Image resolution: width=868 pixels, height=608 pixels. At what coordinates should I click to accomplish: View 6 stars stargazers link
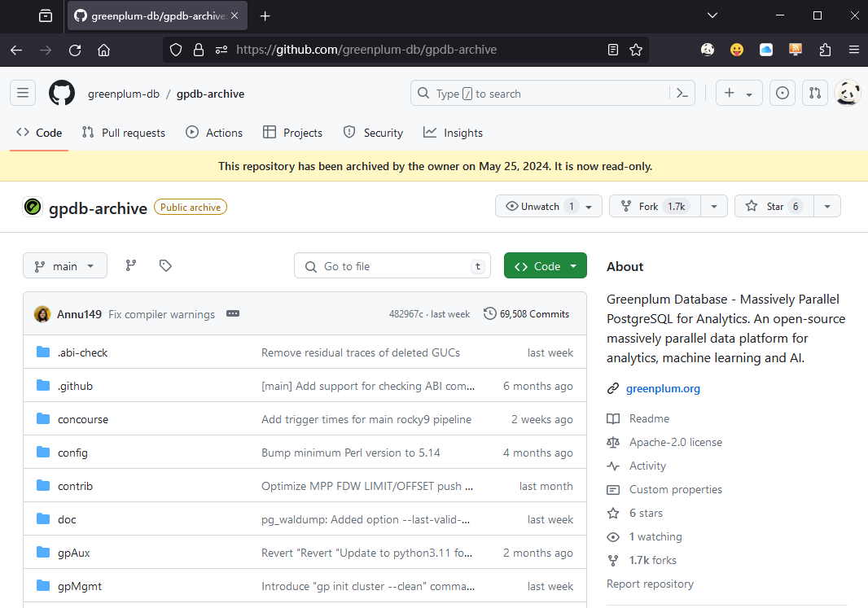coord(646,513)
